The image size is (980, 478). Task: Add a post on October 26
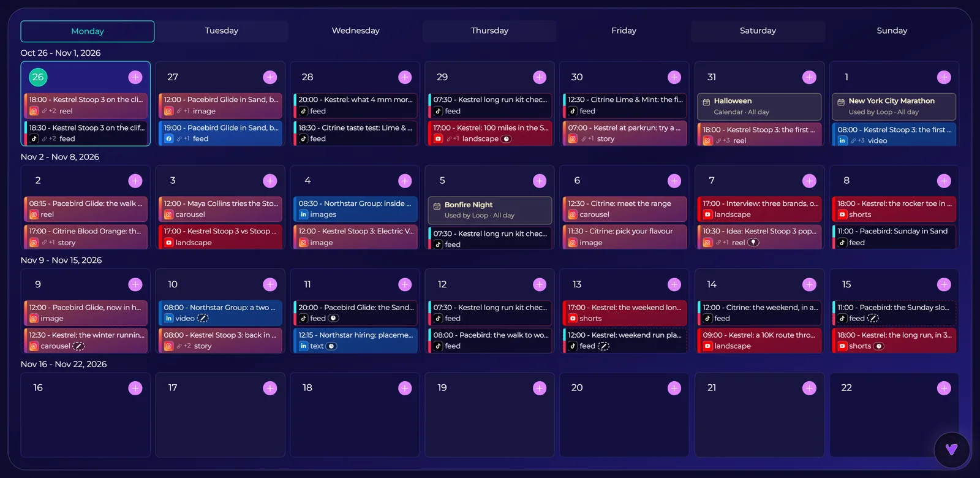click(135, 77)
